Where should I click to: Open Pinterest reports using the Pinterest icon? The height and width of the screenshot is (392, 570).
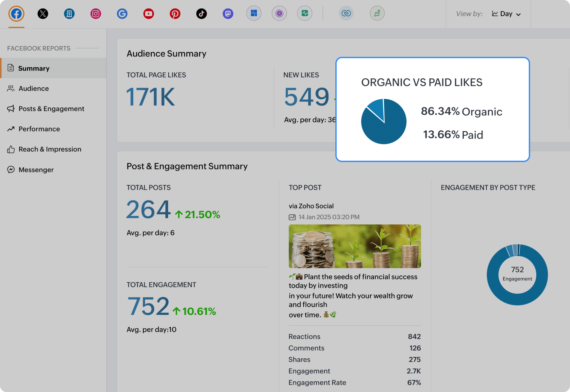click(x=175, y=14)
